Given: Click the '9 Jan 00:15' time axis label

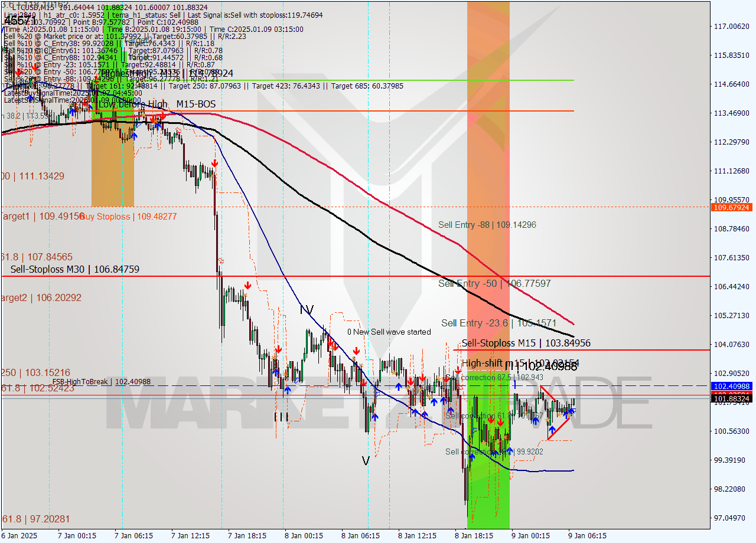Looking at the screenshot, I should 530,536.
